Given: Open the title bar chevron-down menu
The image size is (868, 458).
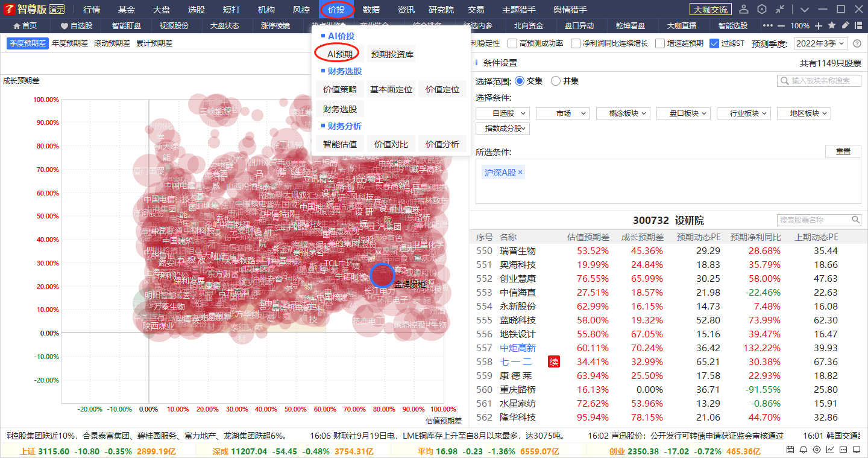Looking at the screenshot, I should pos(805,9).
